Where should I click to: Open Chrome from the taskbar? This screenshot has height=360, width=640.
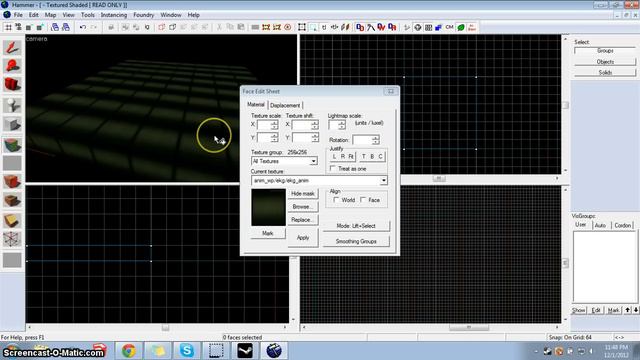click(129, 351)
